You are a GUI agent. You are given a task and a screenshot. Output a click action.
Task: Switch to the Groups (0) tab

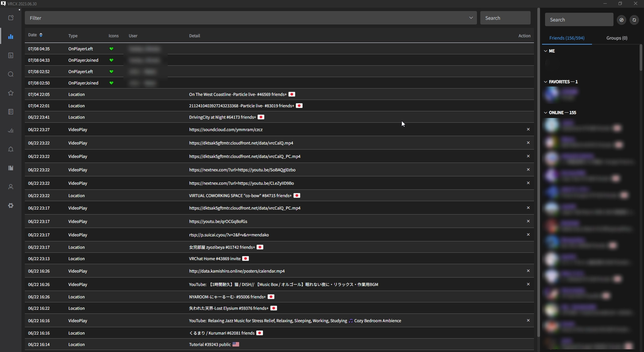coord(617,38)
